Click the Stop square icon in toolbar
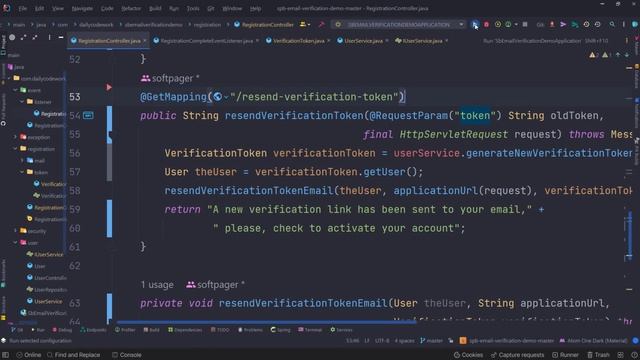This screenshot has height=360, width=640. click(x=525, y=24)
